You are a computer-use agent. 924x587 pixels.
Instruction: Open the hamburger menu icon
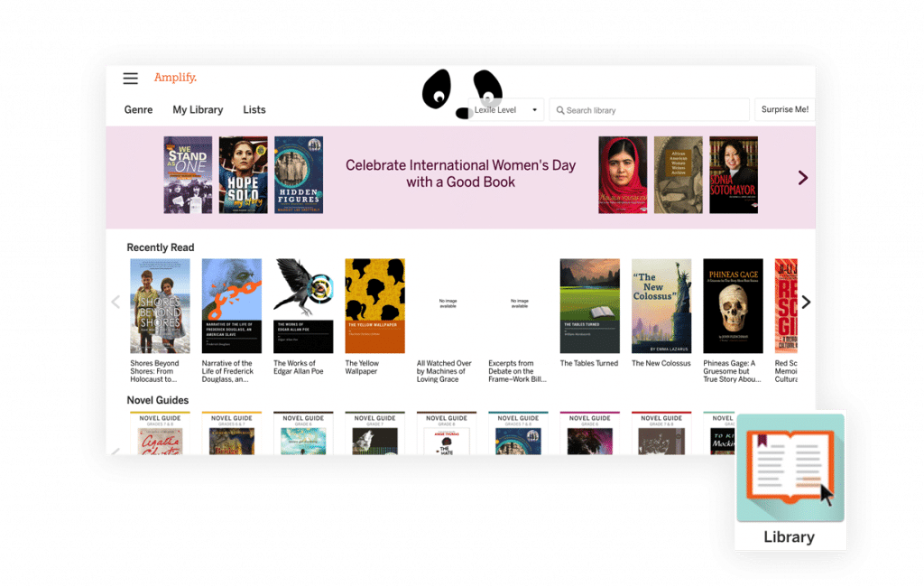[x=130, y=79]
